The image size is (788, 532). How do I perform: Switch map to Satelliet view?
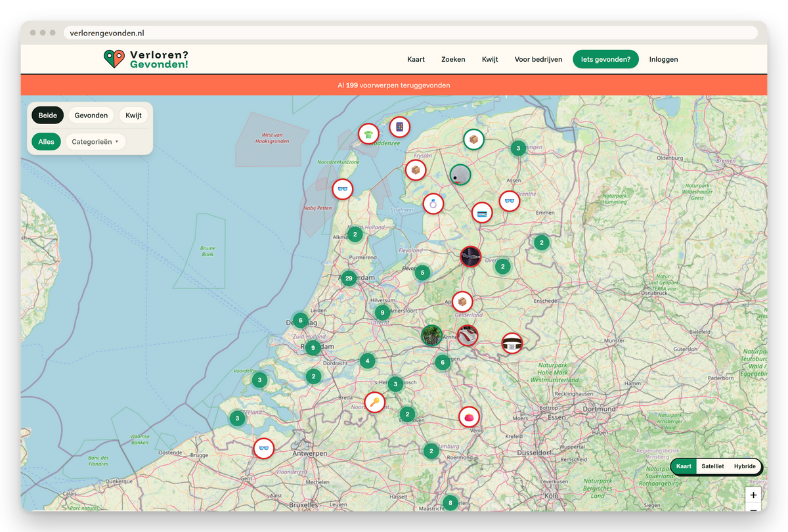[712, 466]
